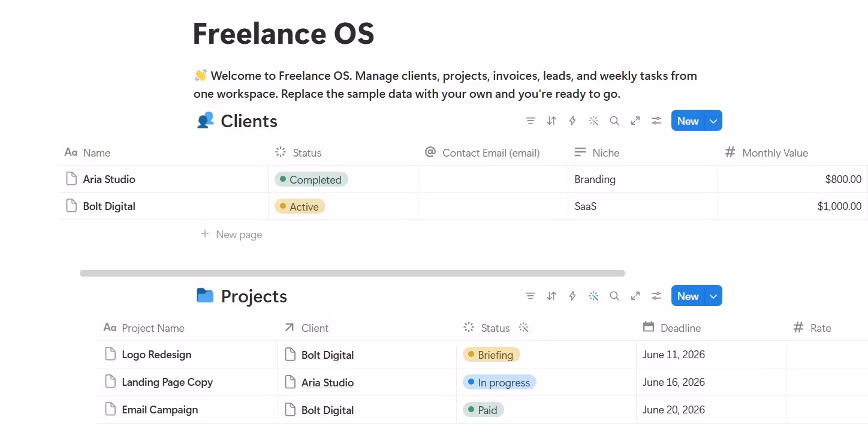Open Status column header menu in Clients
This screenshot has width=868, height=432.
coord(343,152)
